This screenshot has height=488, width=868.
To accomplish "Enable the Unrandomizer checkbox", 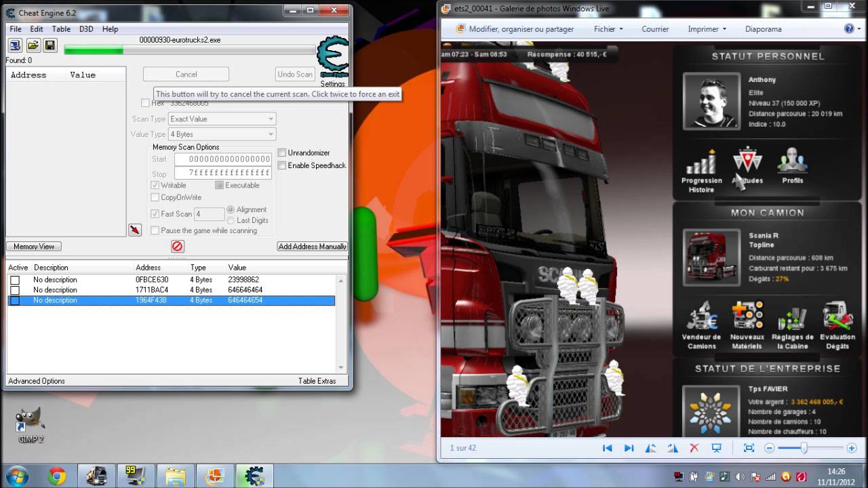I will (x=282, y=153).
